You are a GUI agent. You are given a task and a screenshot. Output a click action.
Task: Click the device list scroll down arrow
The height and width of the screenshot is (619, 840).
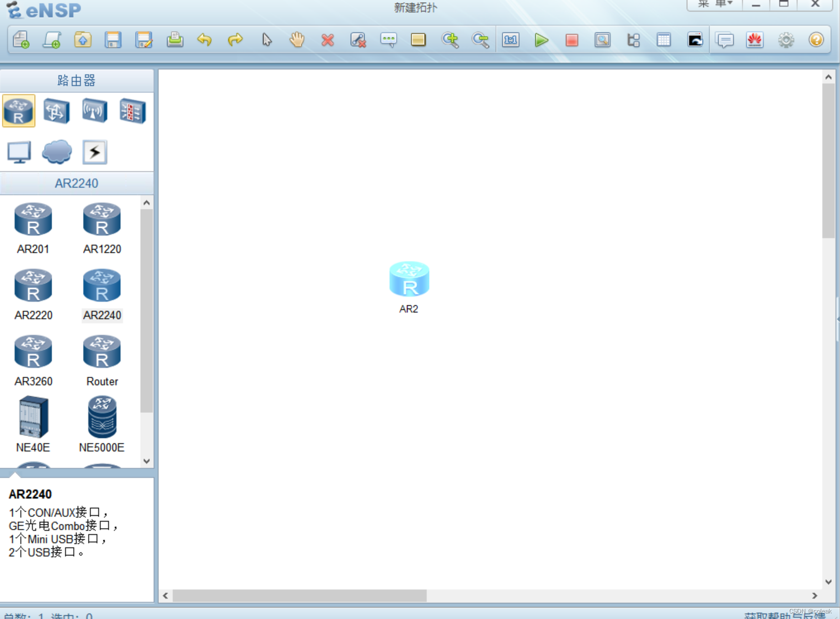tap(147, 461)
